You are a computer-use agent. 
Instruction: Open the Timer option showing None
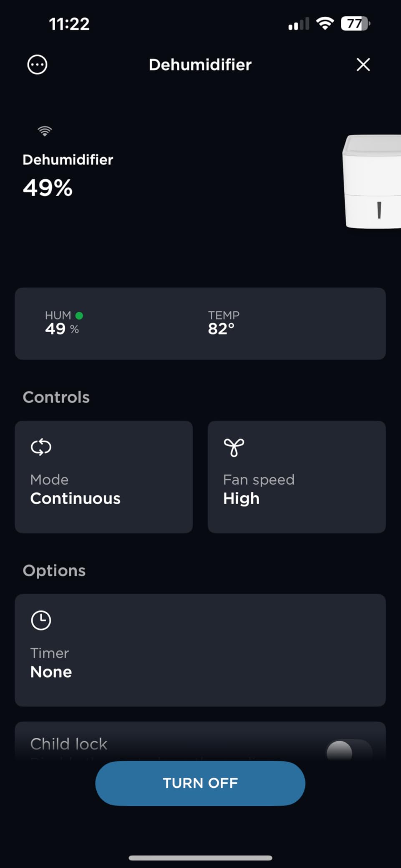pyautogui.click(x=200, y=650)
